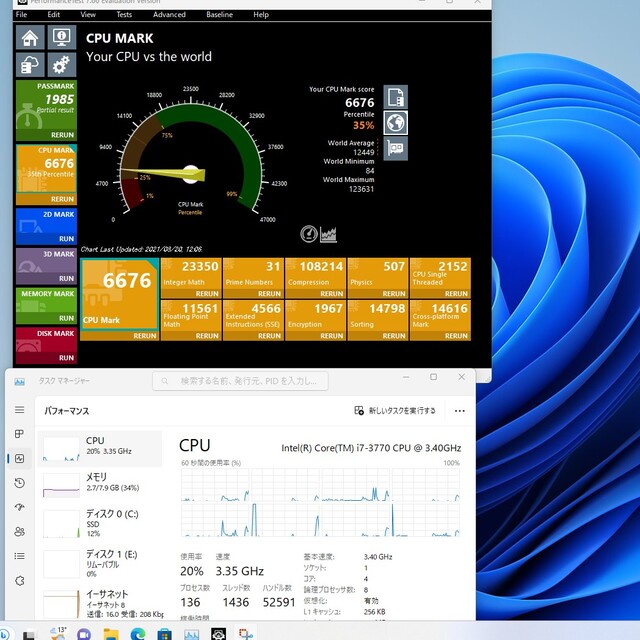This screenshot has height=640, width=640.
Task: Open the Baseline menu
Action: [x=220, y=15]
